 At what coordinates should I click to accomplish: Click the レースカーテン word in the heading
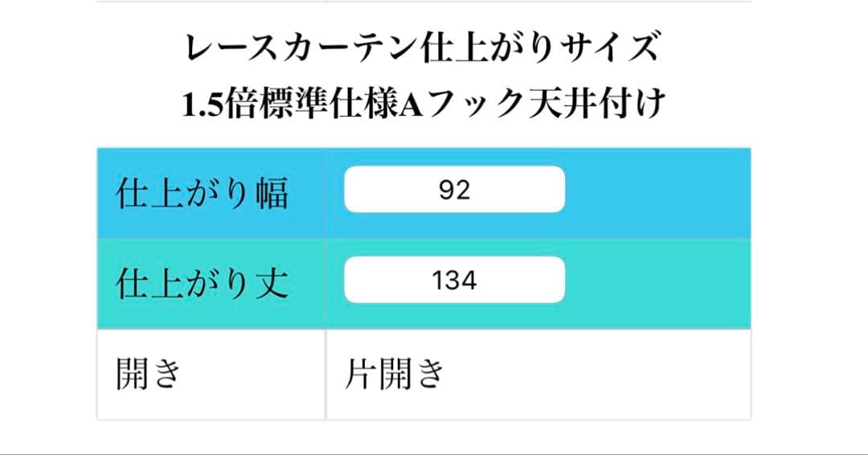pos(301,47)
